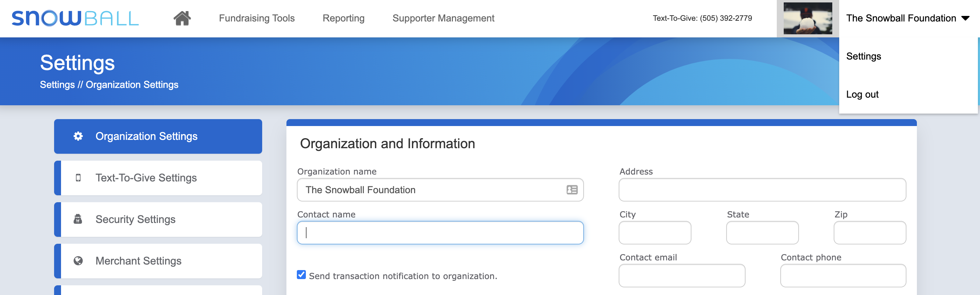
Task: Click the phone icon beside Text-To-Give Settings
Action: click(78, 178)
